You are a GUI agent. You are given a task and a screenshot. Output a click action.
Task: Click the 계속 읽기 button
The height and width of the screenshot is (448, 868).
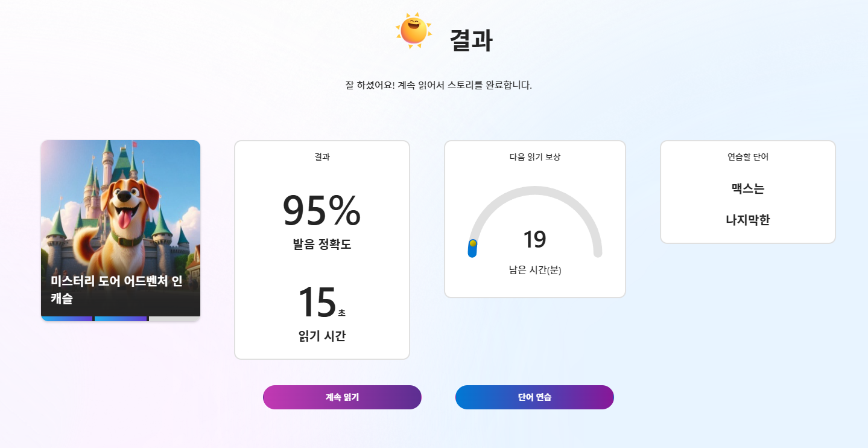click(x=342, y=397)
